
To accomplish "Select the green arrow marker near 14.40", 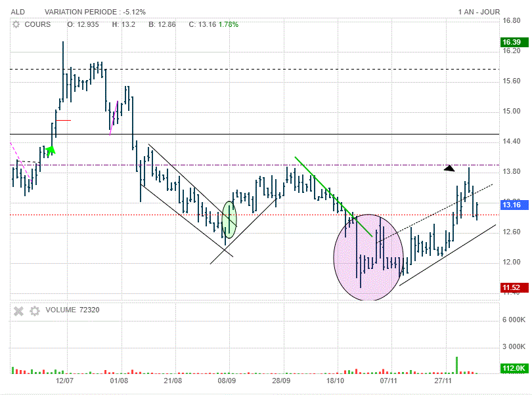I will [x=50, y=151].
